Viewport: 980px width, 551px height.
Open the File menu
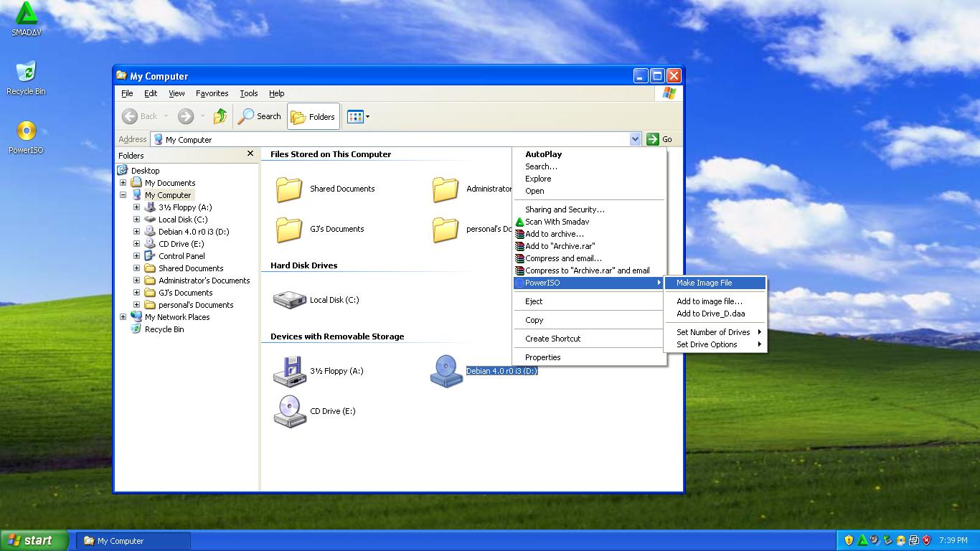127,93
